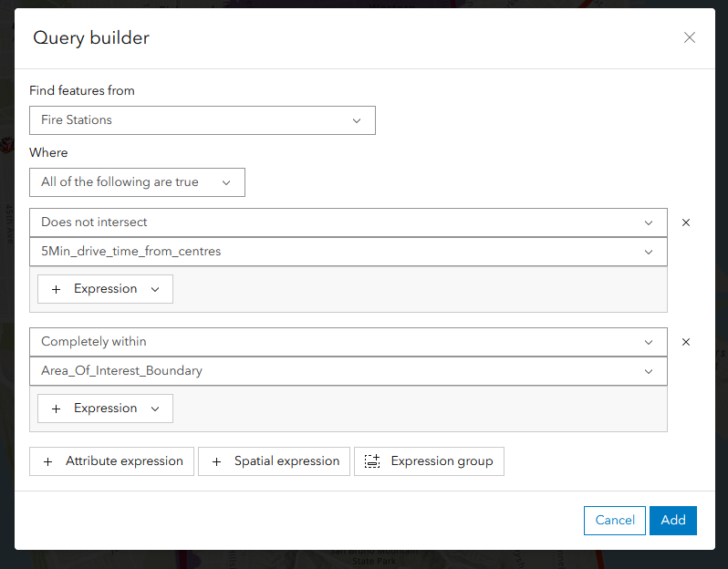
Task: Click plus icon beside Spatial expression
Action: click(x=216, y=461)
